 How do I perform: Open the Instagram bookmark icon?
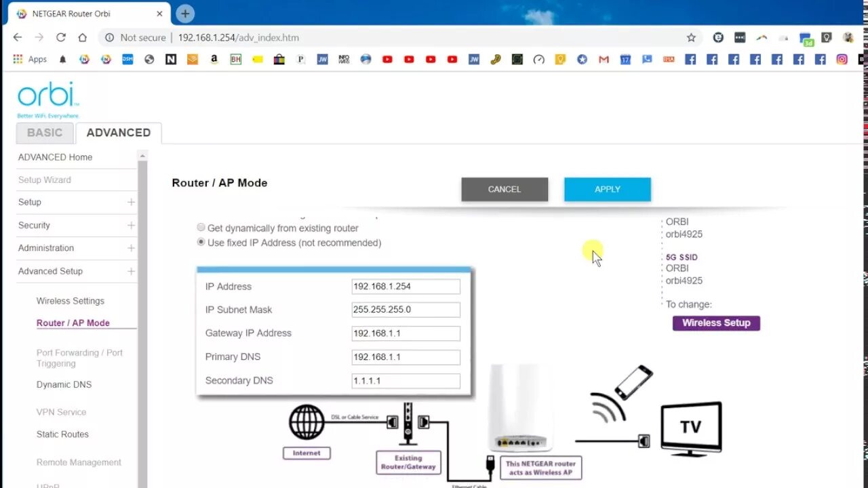(x=842, y=60)
